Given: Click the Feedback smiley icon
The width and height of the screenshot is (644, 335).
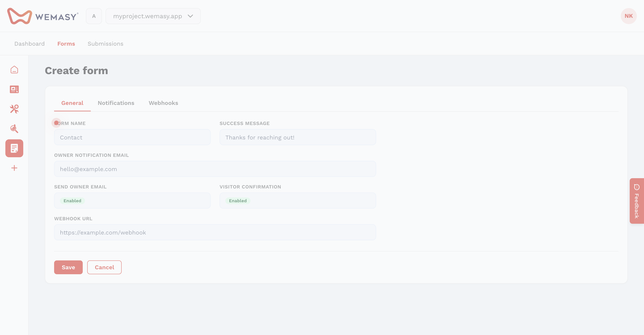Looking at the screenshot, I should 636,187.
